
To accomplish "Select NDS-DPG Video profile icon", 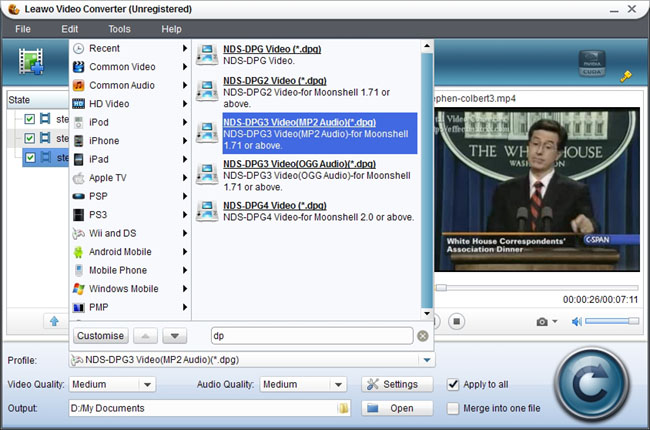I will pyautogui.click(x=207, y=55).
